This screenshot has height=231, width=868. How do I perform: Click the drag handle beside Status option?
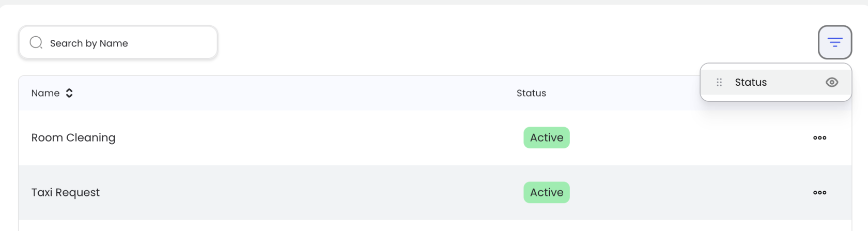[x=719, y=82]
